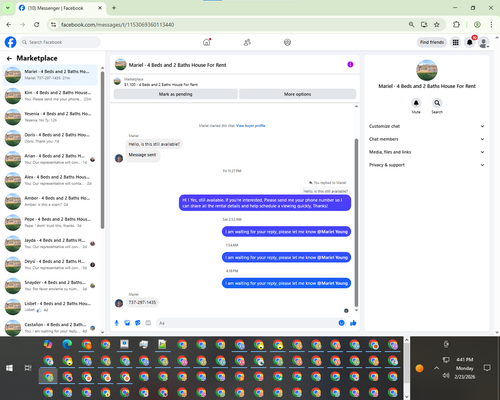Viewport: 500px width, 400px height.
Task: Open the Groups icon in top navigation
Action: pos(287,42)
